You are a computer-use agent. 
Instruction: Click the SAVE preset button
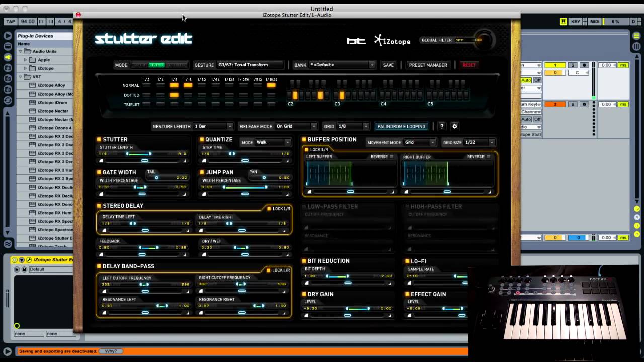coord(388,65)
